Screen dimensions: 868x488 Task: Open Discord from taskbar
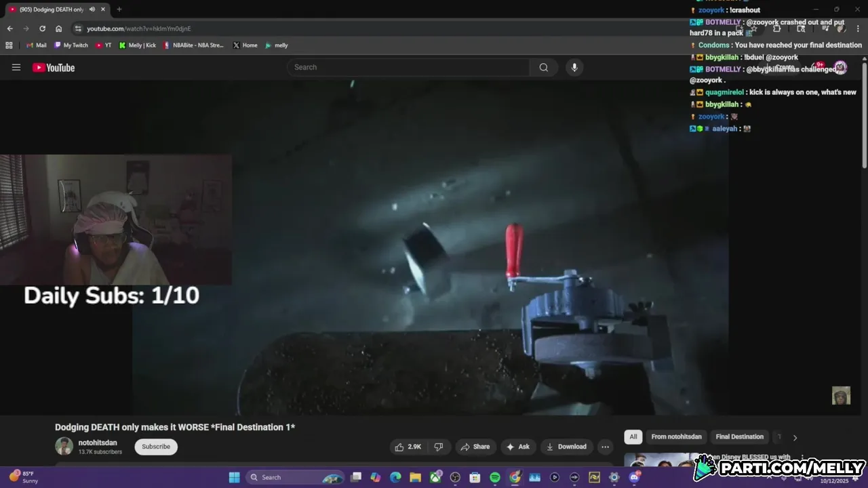pos(634,477)
